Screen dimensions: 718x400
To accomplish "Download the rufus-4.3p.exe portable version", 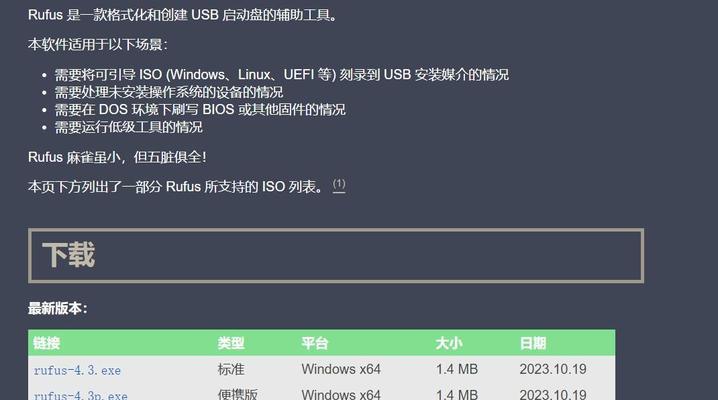I will (x=81, y=395).
